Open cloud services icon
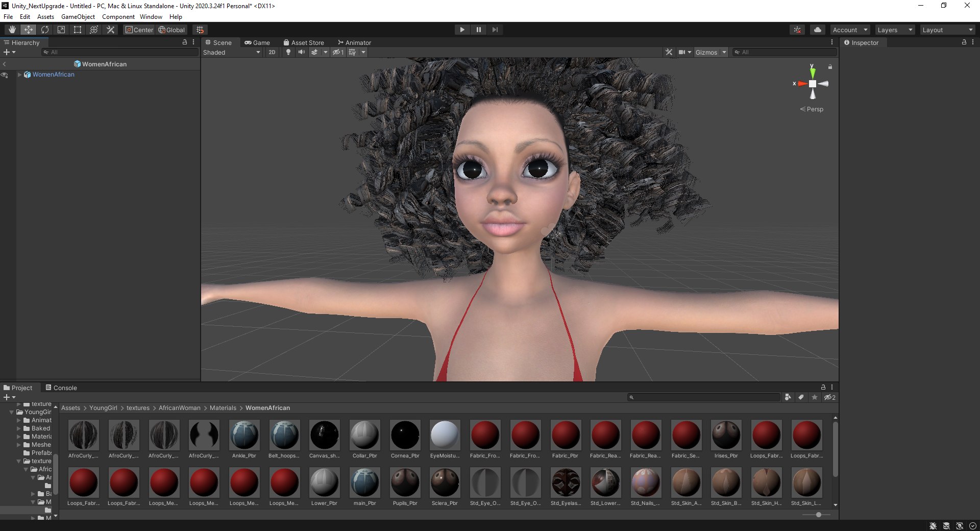Viewport: 980px width, 531px height. (817, 30)
